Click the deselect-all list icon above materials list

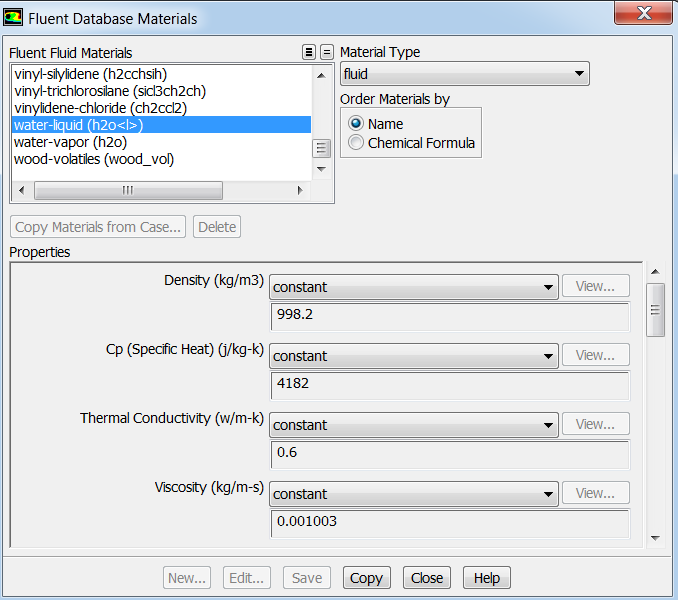coord(327,52)
